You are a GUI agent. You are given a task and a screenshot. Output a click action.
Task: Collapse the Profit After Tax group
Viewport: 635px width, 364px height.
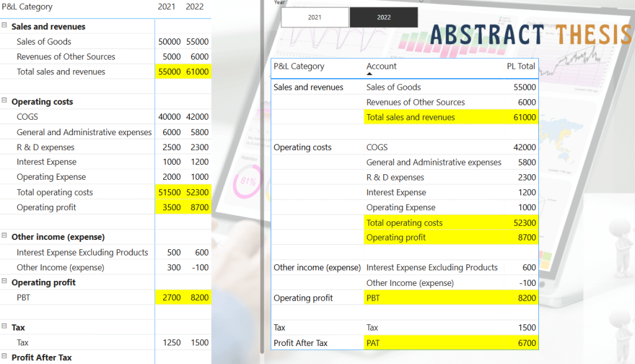click(4, 357)
